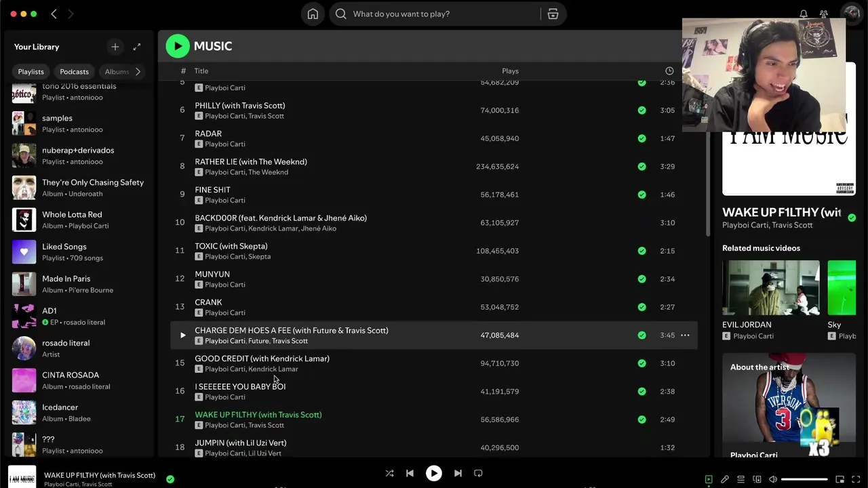Open lyrics microphone icon
Image resolution: width=868 pixels, height=488 pixels.
(725, 479)
